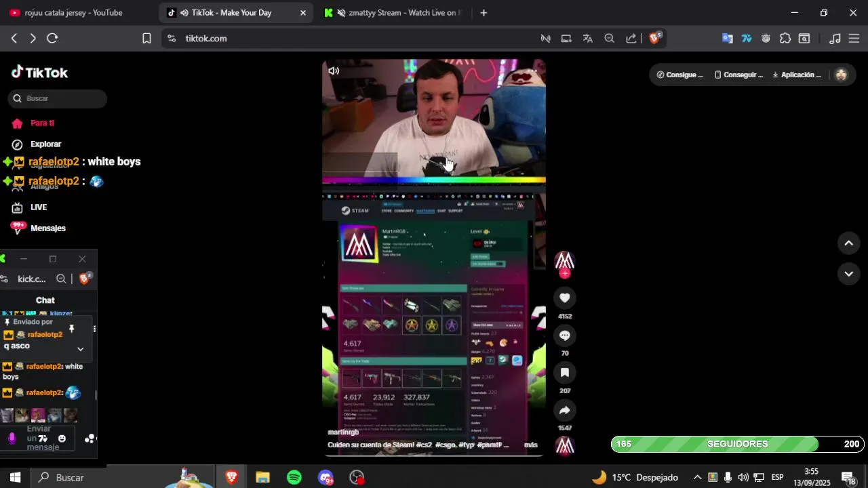The image size is (868, 488).
Task: Show hidden system tray icons
Action: (697, 478)
